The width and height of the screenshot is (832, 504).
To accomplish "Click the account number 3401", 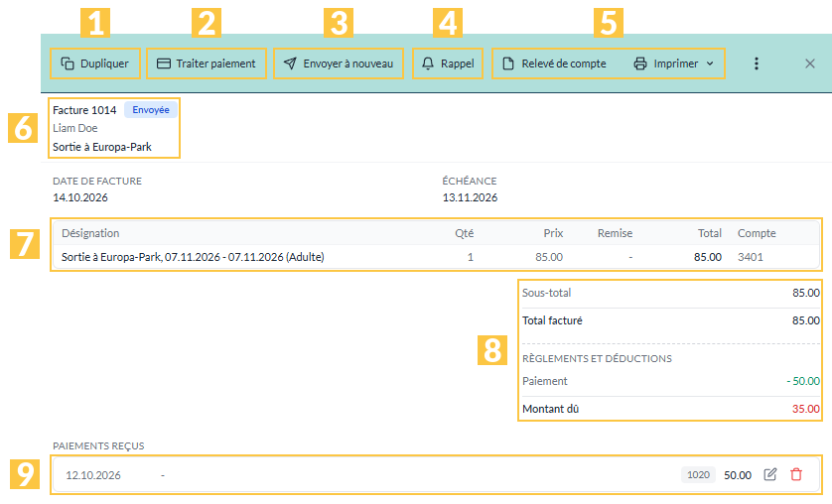I will 751,257.
